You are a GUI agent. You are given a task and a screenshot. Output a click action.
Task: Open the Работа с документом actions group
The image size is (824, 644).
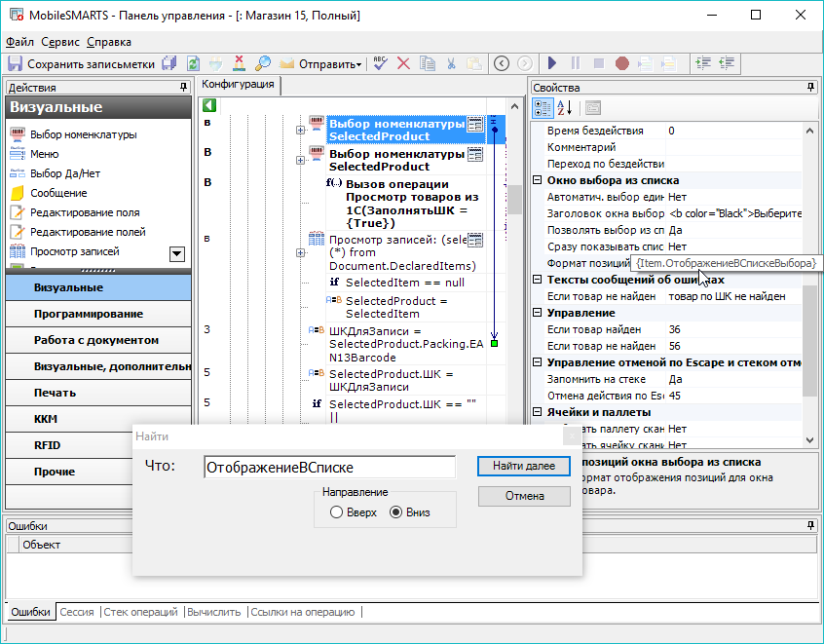[x=98, y=340]
